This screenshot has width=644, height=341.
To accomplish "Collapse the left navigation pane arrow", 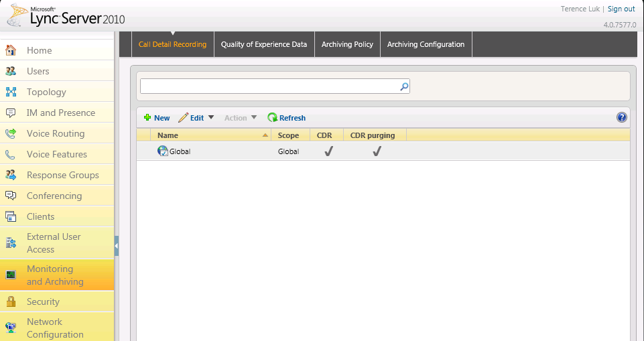I will (x=116, y=247).
